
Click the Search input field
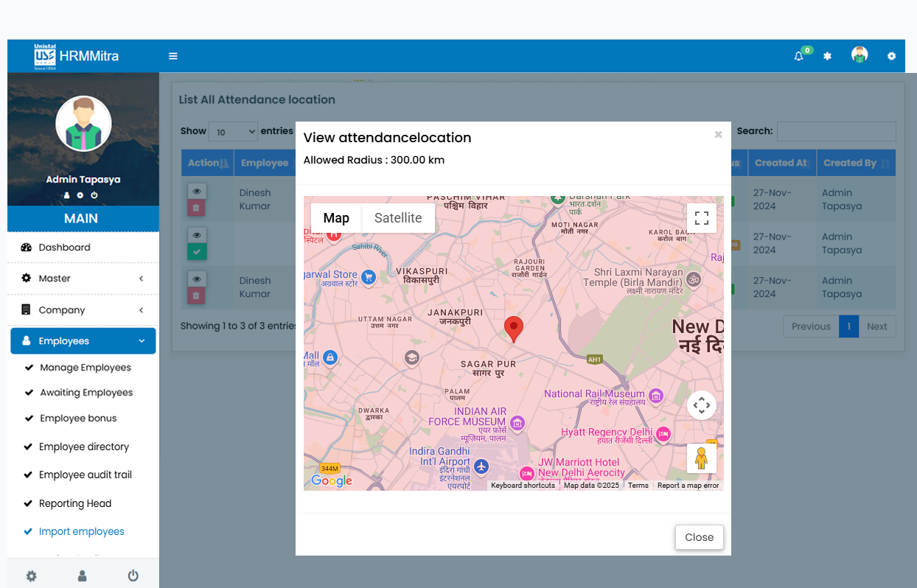[x=836, y=131]
